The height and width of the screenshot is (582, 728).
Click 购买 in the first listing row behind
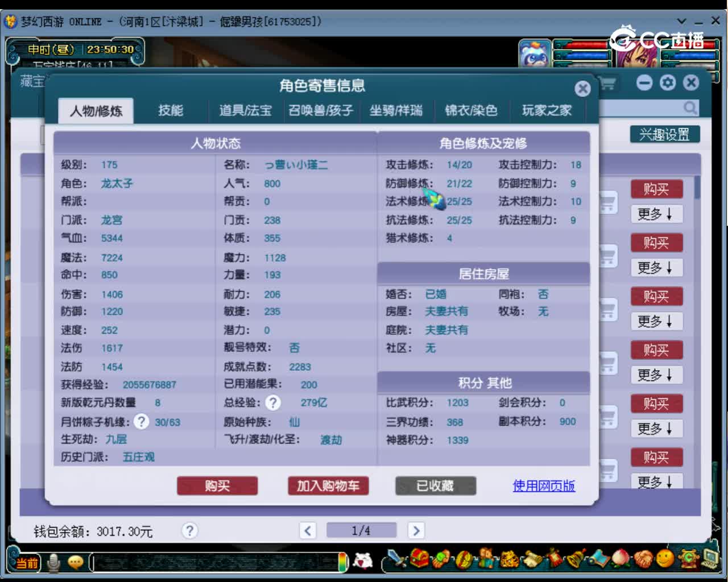656,189
